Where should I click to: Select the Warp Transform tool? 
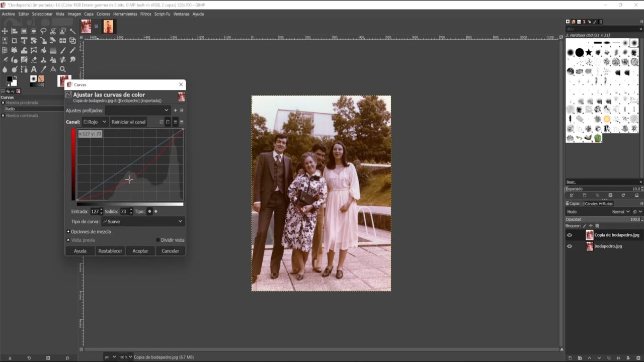24,50
